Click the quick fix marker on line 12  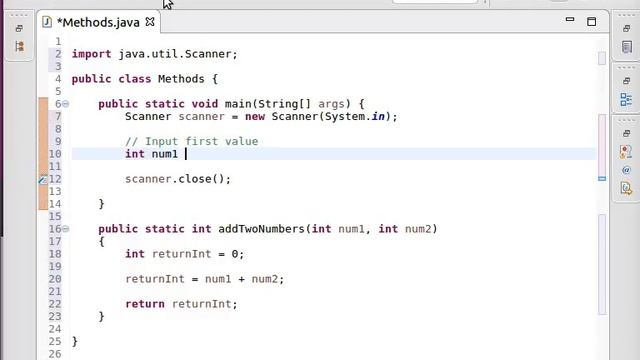click(x=43, y=179)
